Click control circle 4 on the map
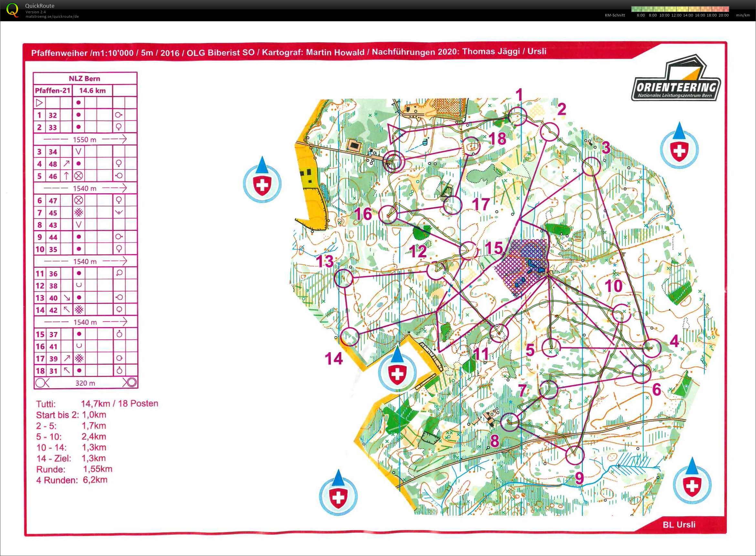This screenshot has width=756, height=556. point(651,348)
